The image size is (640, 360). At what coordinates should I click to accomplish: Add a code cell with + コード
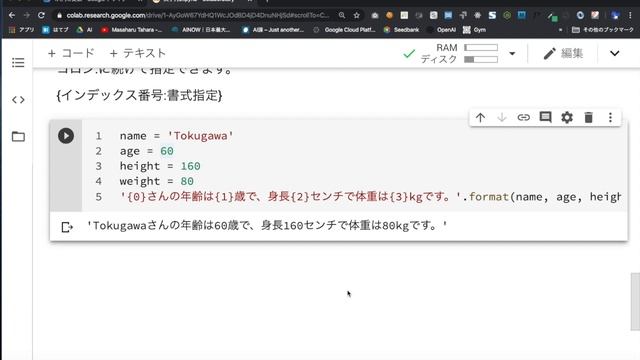[71, 53]
